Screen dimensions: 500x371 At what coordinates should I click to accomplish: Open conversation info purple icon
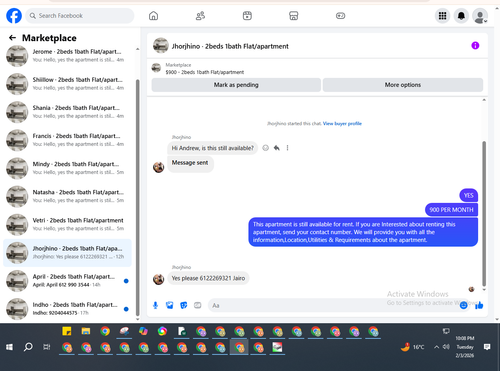pyautogui.click(x=475, y=45)
